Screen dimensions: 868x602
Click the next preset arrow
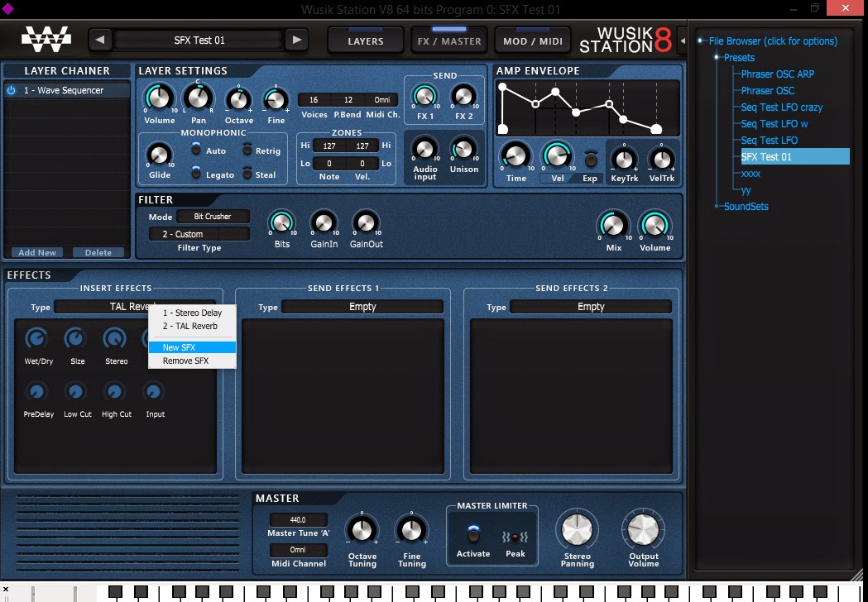click(297, 40)
